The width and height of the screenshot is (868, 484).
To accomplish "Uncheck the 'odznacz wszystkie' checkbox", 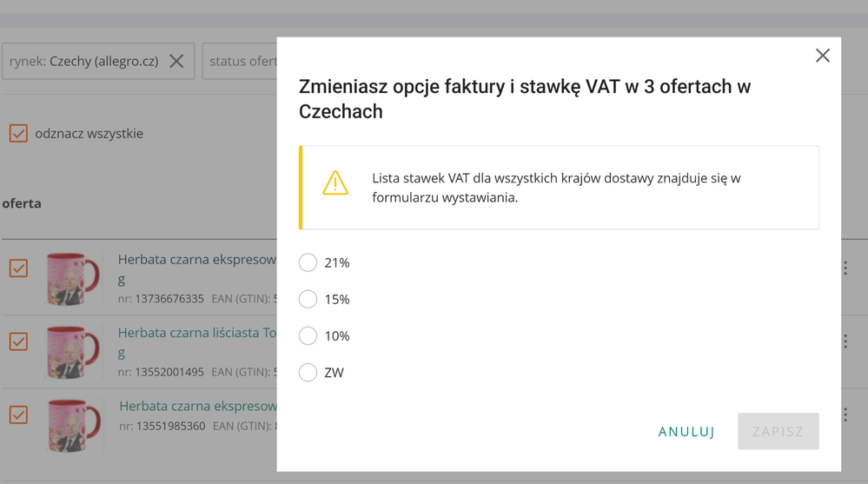I will (x=18, y=134).
